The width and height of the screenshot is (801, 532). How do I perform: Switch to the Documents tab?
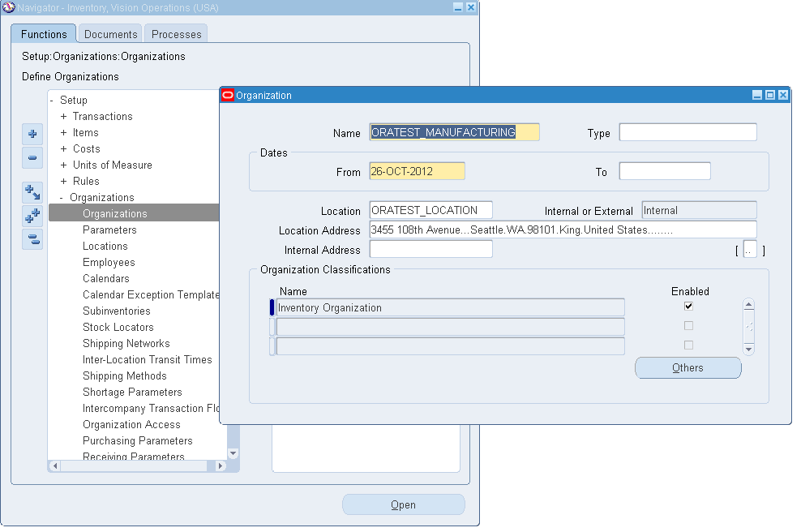tap(109, 34)
